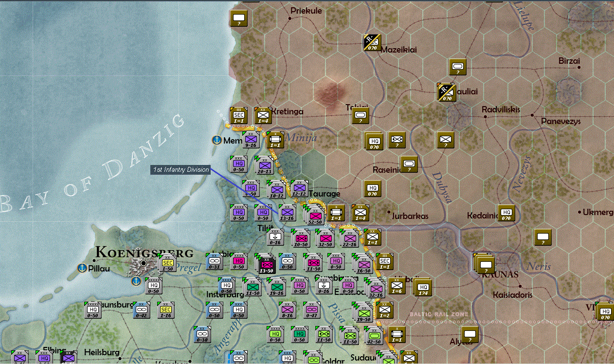Select the lavender 22-16 infantry stack

coord(349,238)
